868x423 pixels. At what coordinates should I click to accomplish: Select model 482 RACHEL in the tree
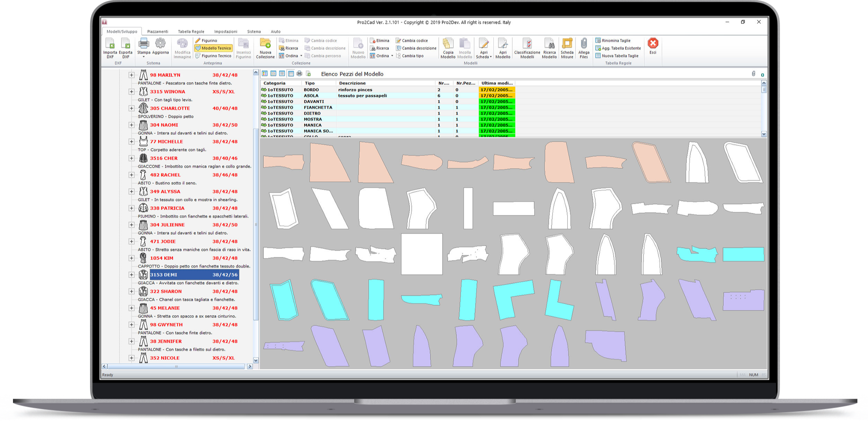pos(166,175)
